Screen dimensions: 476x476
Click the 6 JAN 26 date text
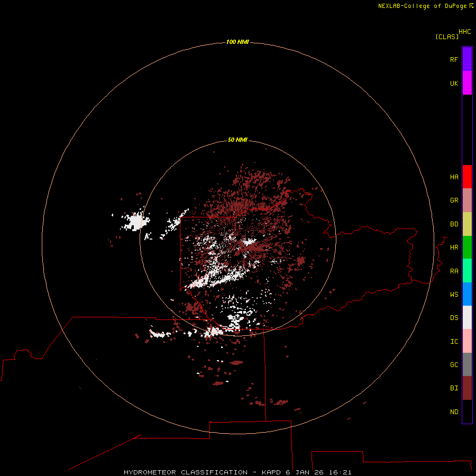click(305, 472)
